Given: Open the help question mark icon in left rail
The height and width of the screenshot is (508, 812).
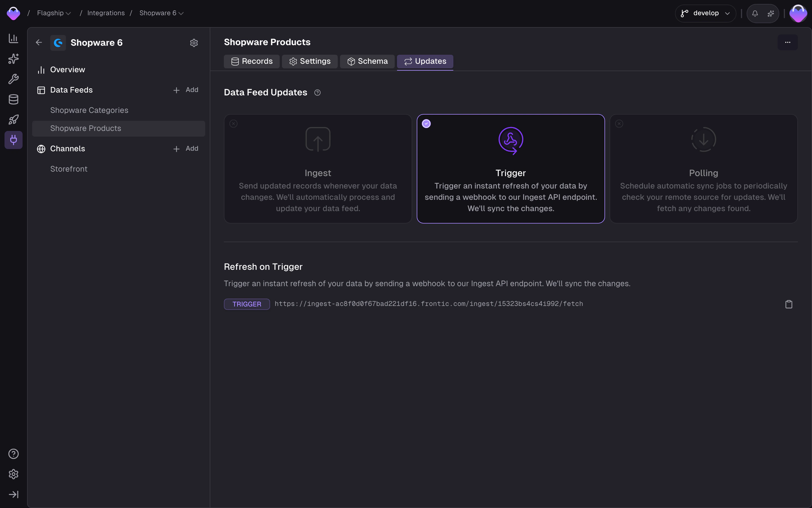Looking at the screenshot, I should [14, 454].
